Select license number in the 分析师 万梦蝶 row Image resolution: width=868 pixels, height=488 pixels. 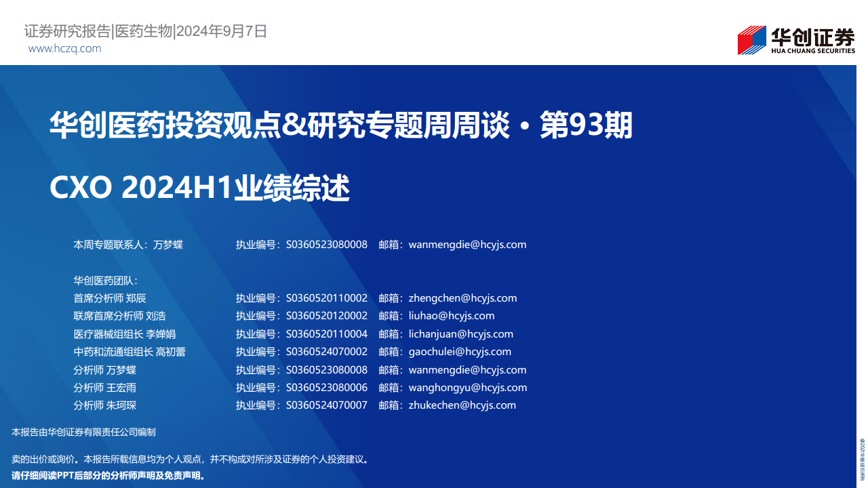327,370
